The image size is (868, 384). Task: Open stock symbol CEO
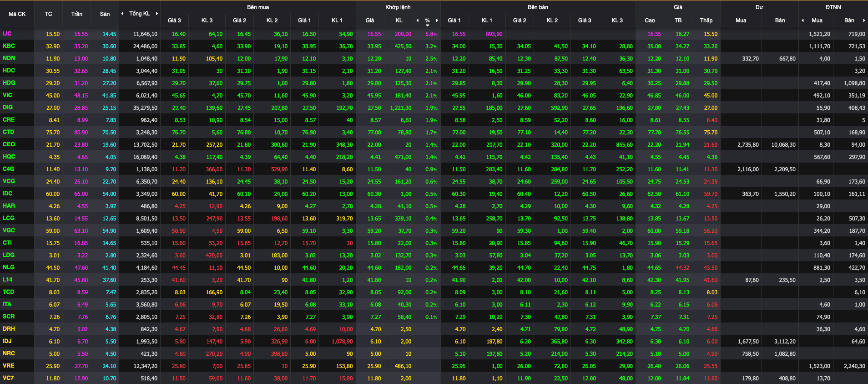coord(9,144)
